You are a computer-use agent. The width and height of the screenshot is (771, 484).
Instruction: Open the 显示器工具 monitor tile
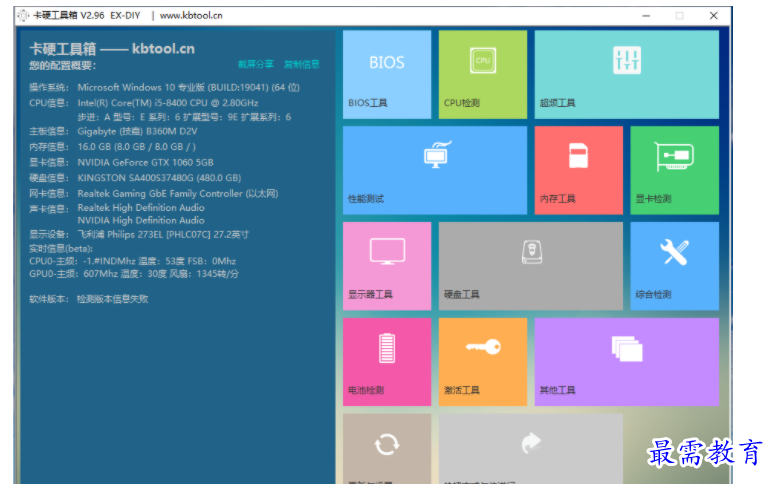[387, 266]
